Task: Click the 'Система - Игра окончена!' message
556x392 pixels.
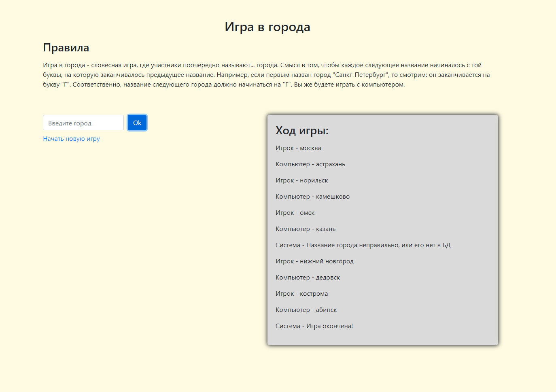Action: [314, 326]
